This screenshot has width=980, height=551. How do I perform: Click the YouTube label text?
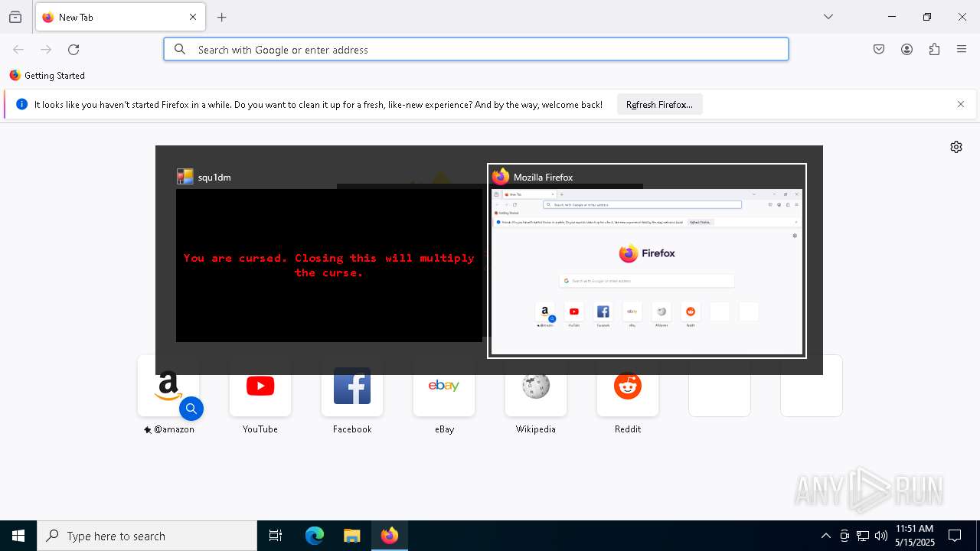point(260,429)
